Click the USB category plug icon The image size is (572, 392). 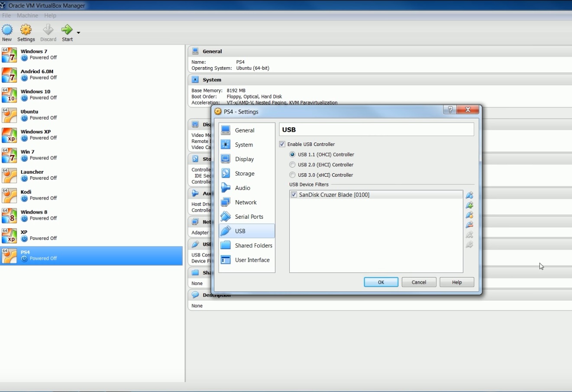coord(226,231)
